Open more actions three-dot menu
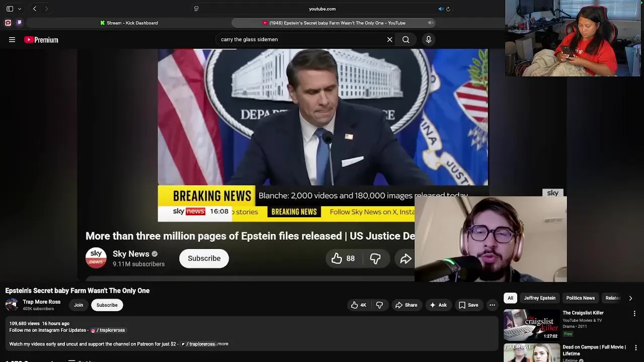 point(492,305)
